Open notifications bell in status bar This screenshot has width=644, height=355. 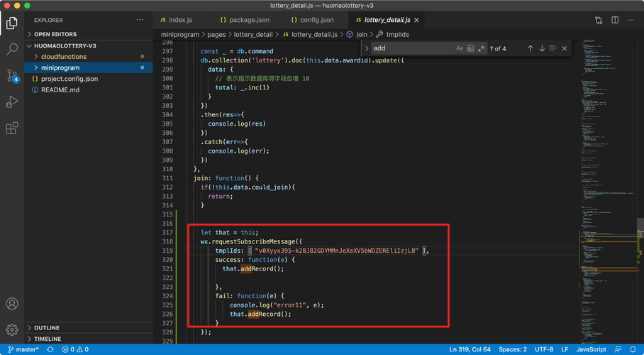[x=633, y=349]
